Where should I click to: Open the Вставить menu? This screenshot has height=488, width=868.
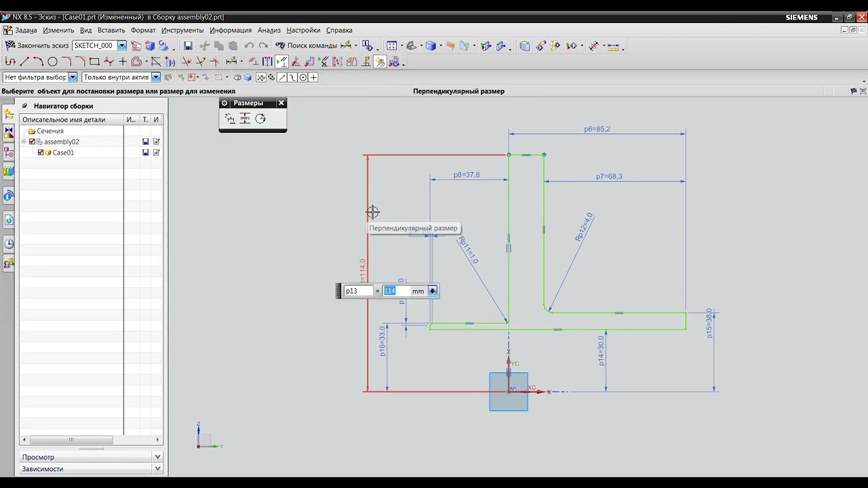(111, 30)
